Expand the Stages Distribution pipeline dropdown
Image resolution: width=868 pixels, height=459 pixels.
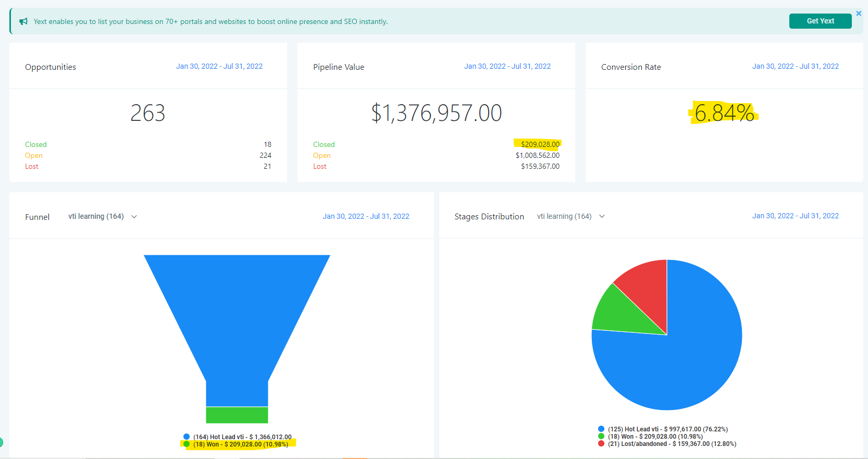tap(571, 216)
